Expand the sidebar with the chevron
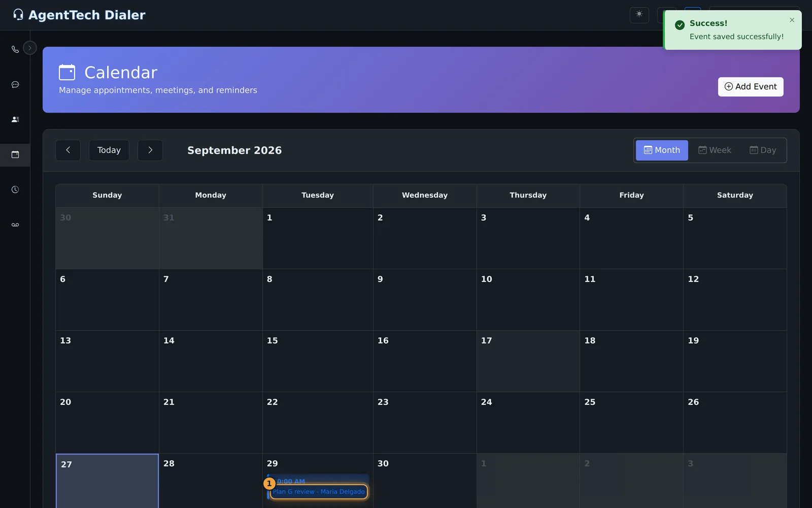 pyautogui.click(x=30, y=48)
